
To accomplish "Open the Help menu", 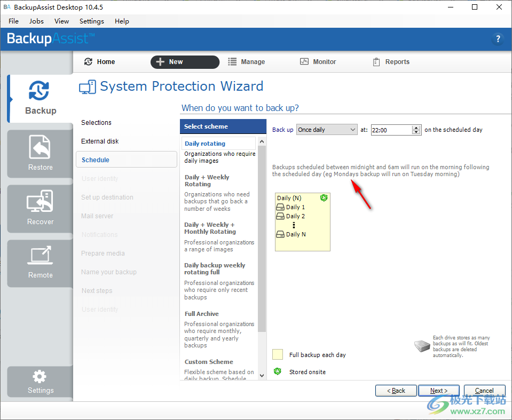I will tap(122, 21).
